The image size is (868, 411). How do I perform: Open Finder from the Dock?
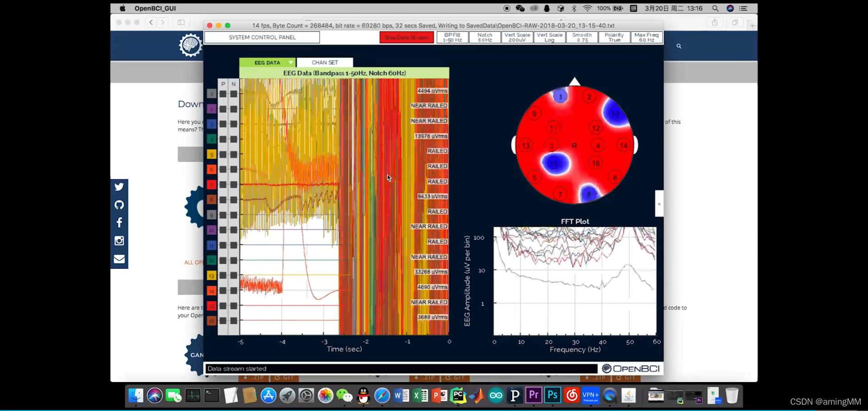(x=136, y=396)
